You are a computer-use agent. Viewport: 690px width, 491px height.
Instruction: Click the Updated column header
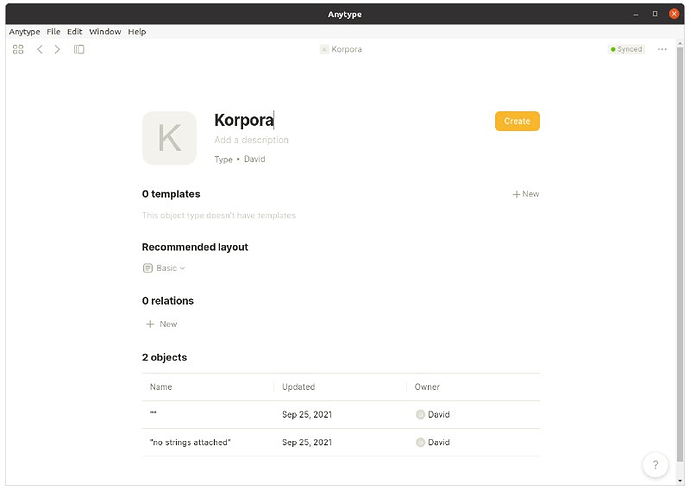[x=298, y=387]
